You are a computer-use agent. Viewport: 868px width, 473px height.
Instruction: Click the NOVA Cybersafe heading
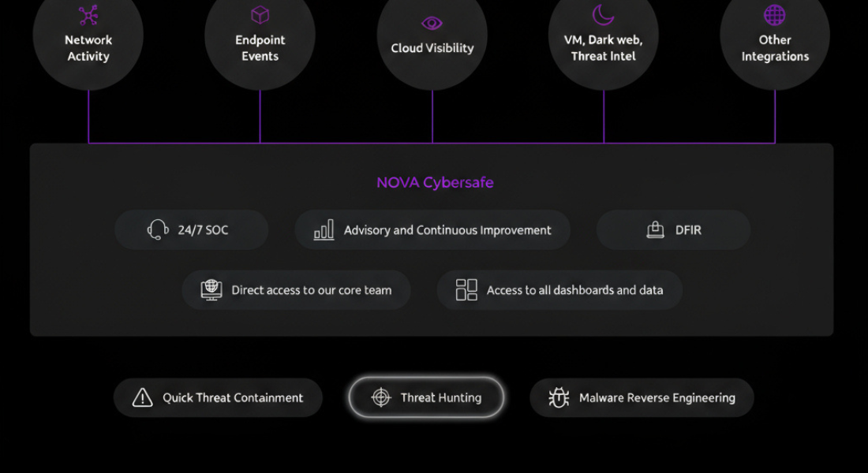[435, 183]
